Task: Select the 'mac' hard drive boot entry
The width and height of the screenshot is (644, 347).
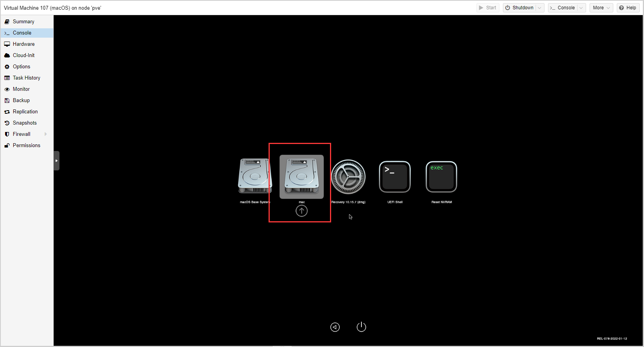Action: pos(302,177)
